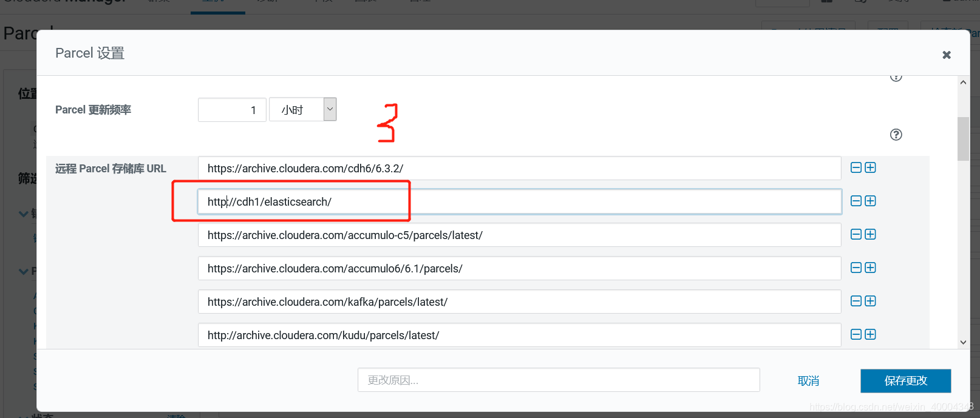Screen dimensions: 980x418
Task: Click the change reason text field
Action: pyautogui.click(x=559, y=380)
